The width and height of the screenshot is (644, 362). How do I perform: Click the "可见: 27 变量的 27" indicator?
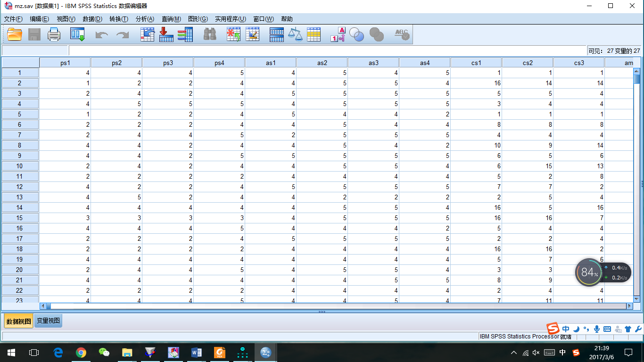pyautogui.click(x=614, y=51)
